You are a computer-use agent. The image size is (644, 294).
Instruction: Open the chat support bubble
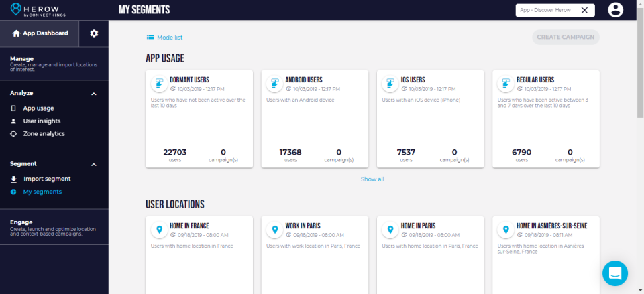coord(615,273)
